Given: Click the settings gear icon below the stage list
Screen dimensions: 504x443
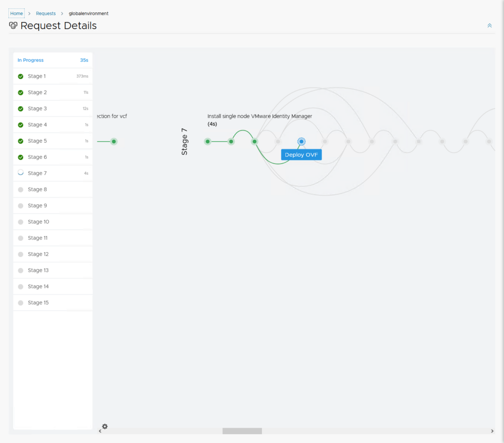Looking at the screenshot, I should pyautogui.click(x=105, y=426).
